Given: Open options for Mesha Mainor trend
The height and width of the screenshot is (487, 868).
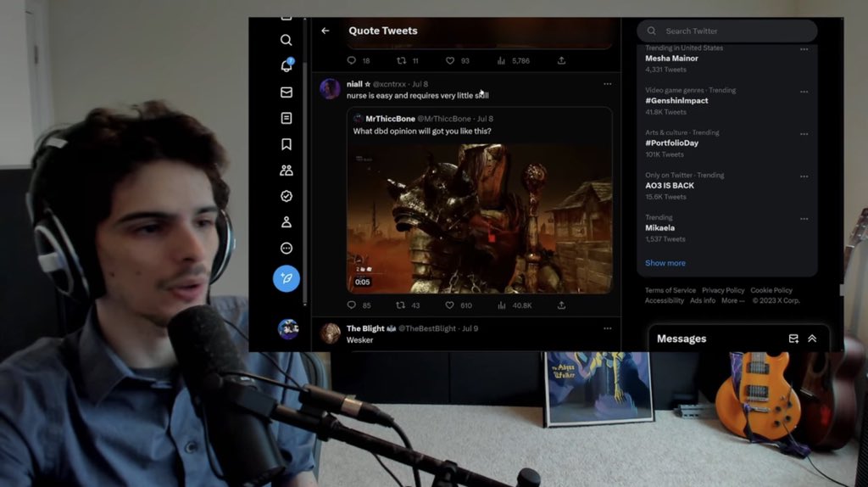Looking at the screenshot, I should click(804, 49).
